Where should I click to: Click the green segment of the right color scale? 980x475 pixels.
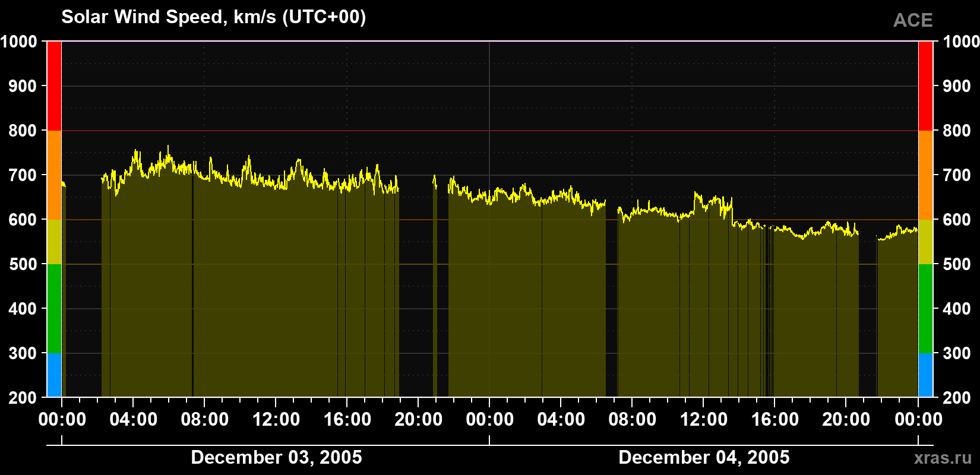pyautogui.click(x=925, y=309)
